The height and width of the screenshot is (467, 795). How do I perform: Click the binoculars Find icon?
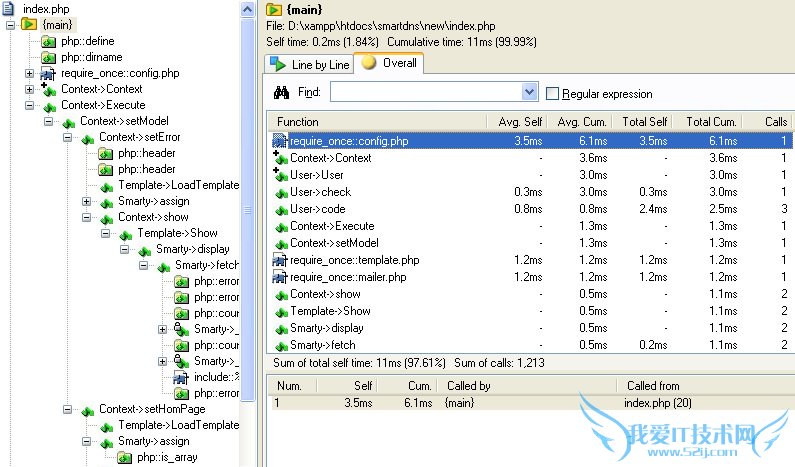pyautogui.click(x=281, y=93)
